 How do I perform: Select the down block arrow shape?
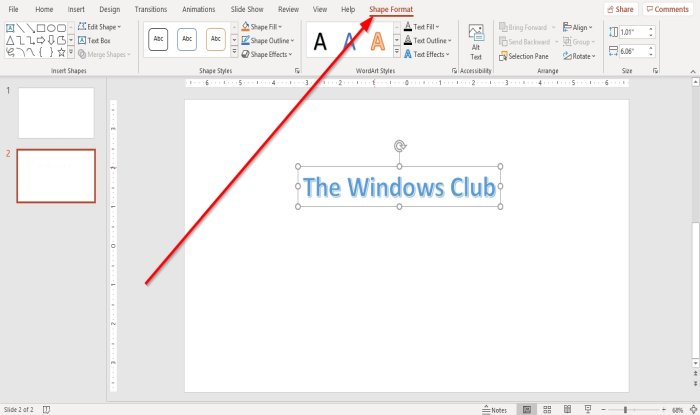point(51,40)
